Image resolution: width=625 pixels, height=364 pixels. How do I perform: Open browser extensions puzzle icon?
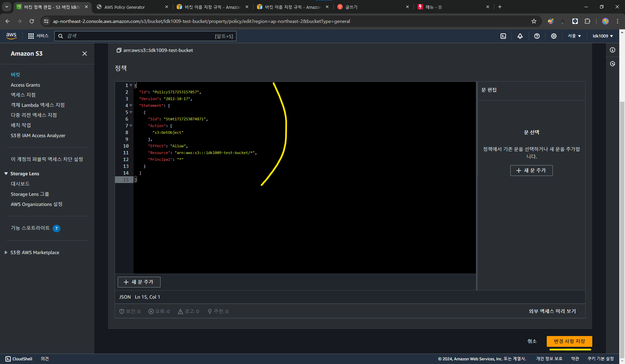(587, 21)
